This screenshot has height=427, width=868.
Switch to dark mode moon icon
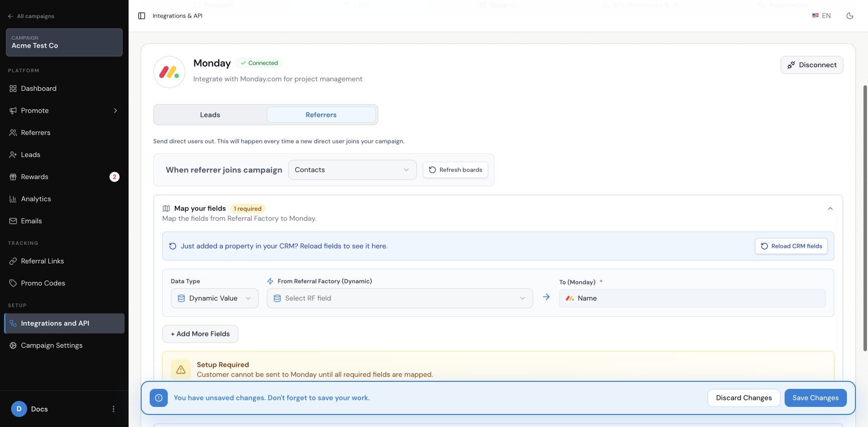[850, 16]
